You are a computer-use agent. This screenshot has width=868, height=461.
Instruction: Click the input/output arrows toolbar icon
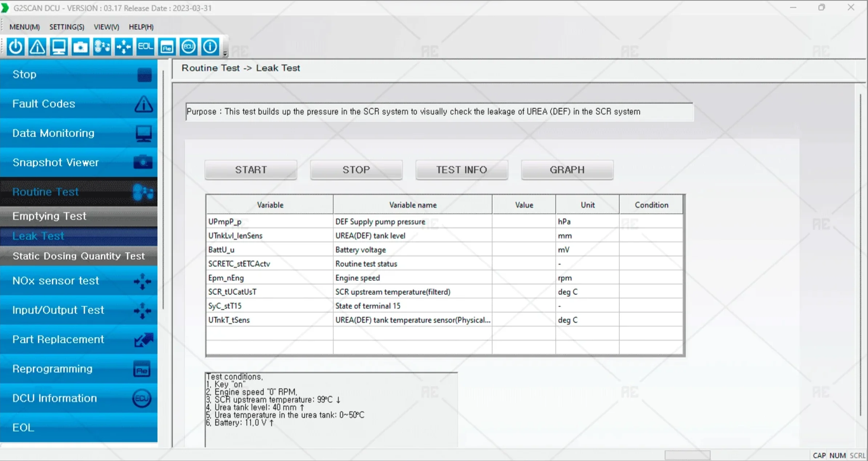coord(124,47)
